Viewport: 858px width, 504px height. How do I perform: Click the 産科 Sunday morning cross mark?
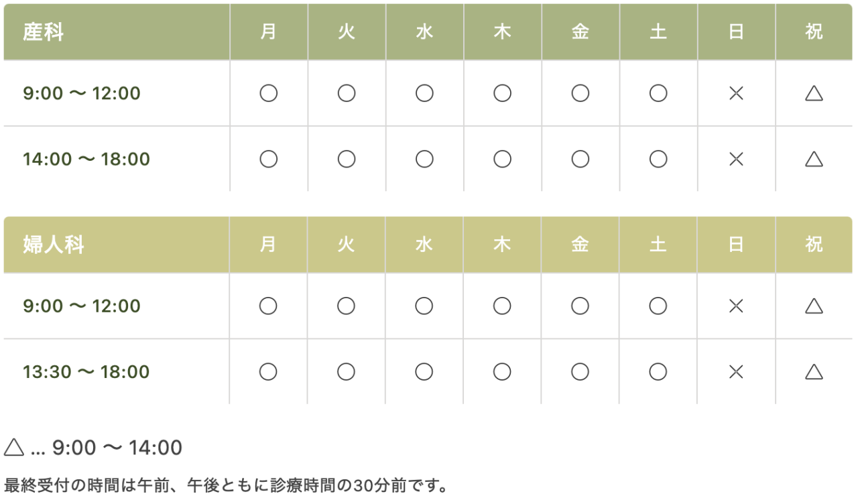pos(736,93)
